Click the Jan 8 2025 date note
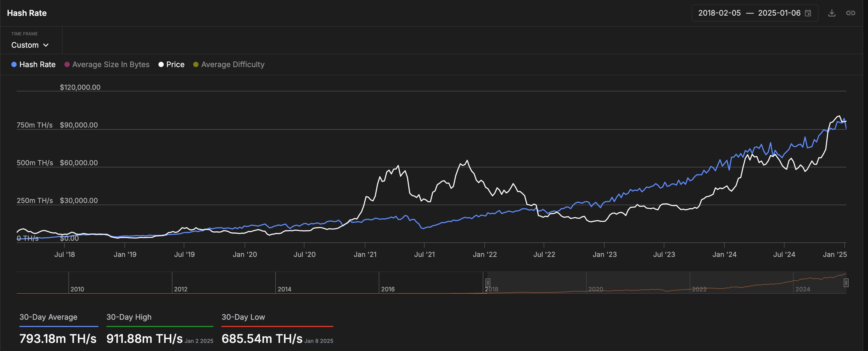The height and width of the screenshot is (351, 868). point(319,341)
